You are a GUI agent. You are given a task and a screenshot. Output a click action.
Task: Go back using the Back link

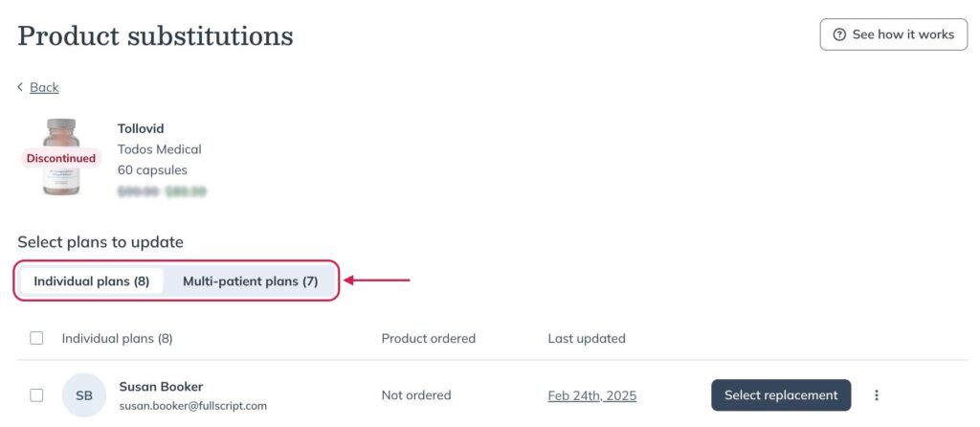(x=44, y=87)
